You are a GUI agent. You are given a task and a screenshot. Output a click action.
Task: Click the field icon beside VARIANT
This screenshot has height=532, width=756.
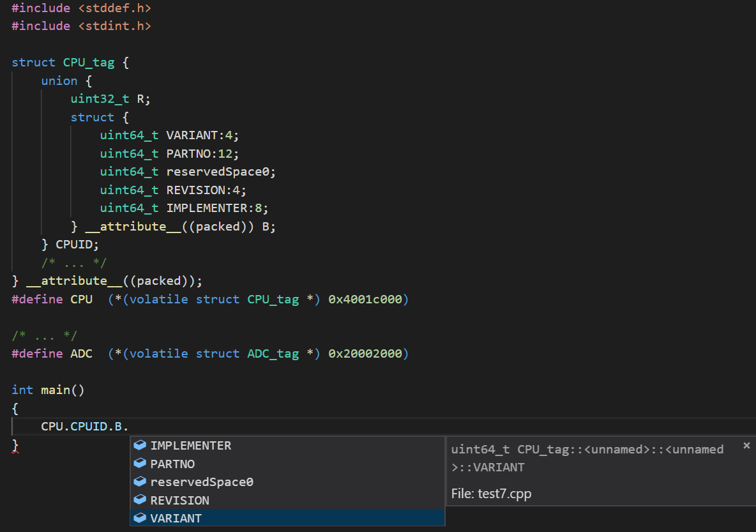140,517
